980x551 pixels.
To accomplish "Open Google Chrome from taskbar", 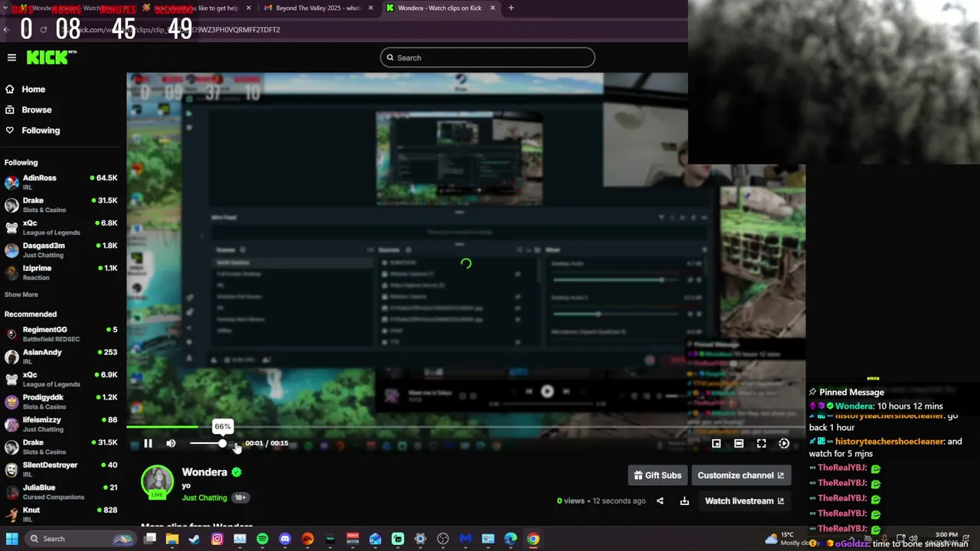I will coord(533,539).
